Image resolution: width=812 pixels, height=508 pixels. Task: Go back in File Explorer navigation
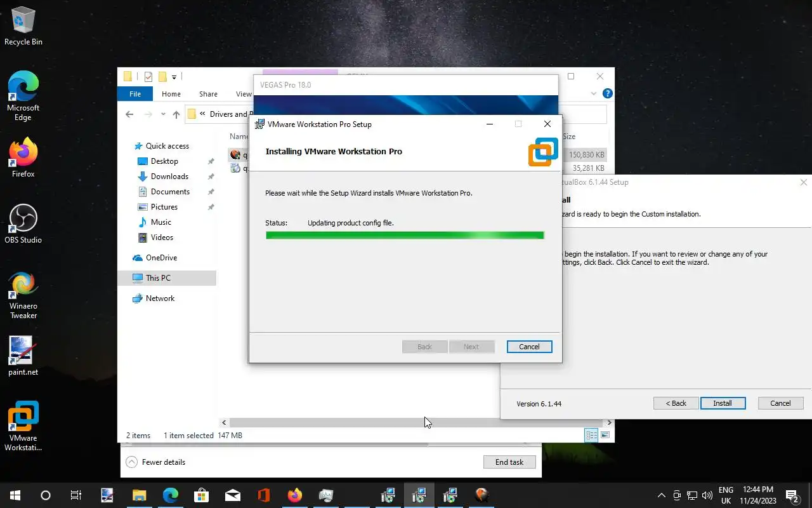point(129,114)
